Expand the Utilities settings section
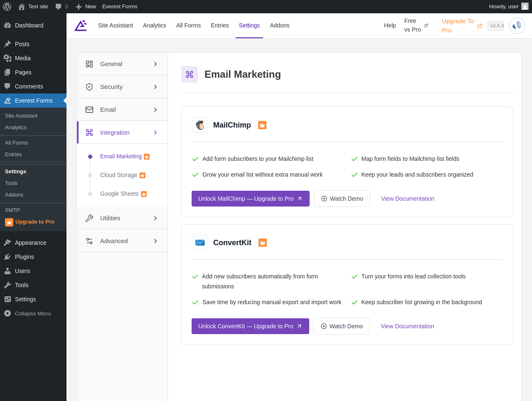Screen dimensions: 532x401 coord(122,218)
